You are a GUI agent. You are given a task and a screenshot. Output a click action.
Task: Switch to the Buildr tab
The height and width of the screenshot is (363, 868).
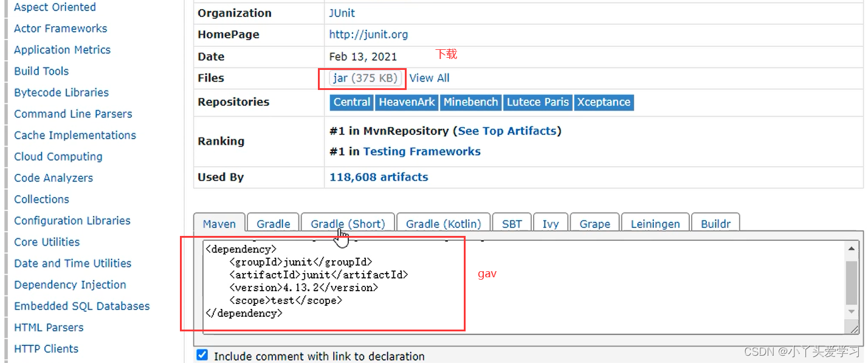coord(716,223)
